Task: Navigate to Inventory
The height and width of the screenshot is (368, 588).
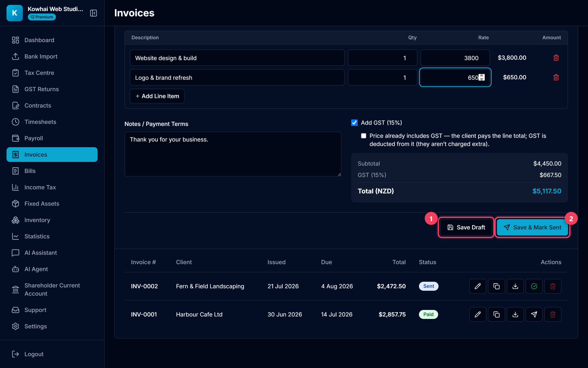Action: coord(52,220)
